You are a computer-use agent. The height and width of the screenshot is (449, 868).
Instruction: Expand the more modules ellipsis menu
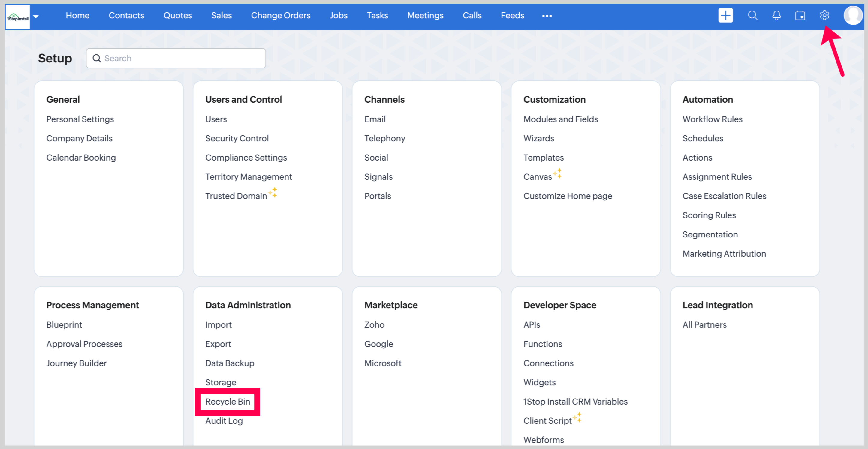547,16
